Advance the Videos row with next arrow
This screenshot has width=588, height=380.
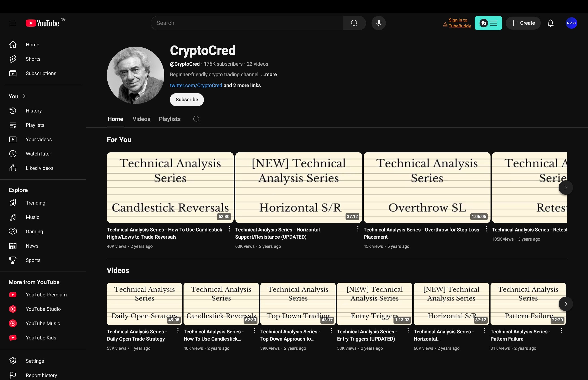tap(566, 304)
